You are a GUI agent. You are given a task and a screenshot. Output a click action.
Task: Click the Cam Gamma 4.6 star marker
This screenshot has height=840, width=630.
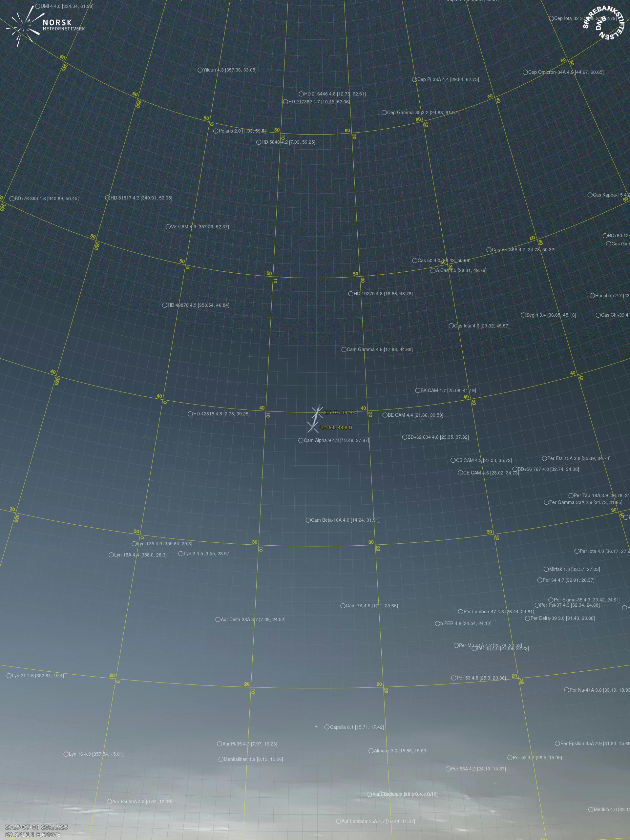[344, 349]
